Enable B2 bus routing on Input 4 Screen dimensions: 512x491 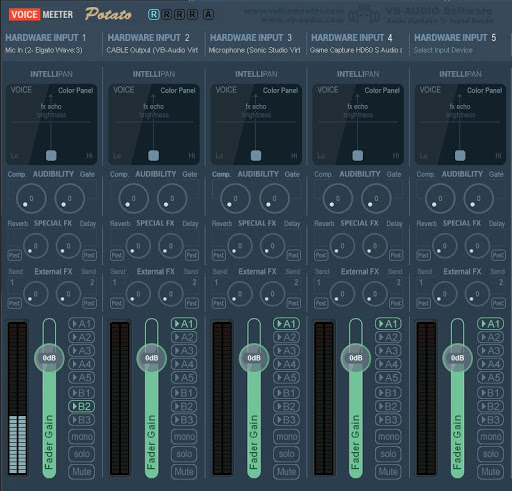click(388, 406)
